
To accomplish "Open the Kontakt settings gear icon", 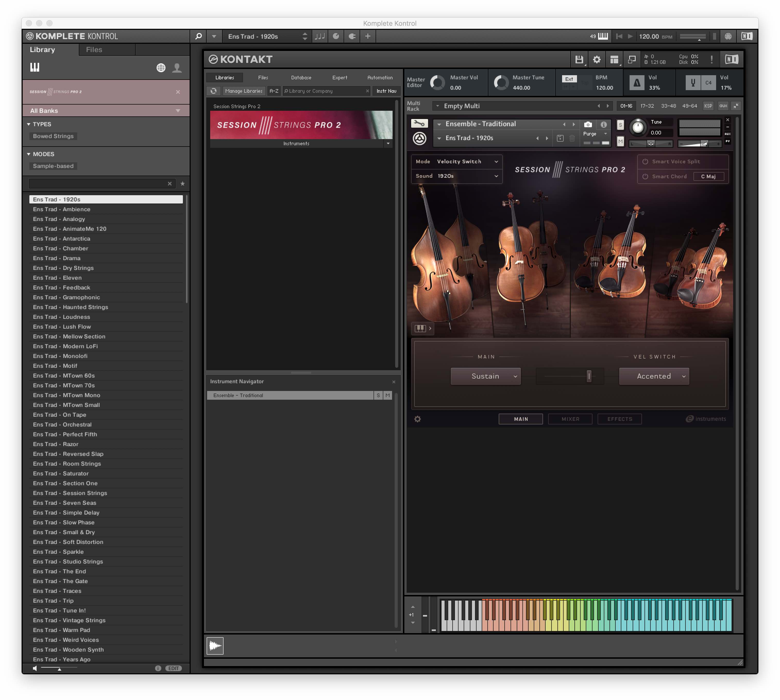I will (597, 59).
